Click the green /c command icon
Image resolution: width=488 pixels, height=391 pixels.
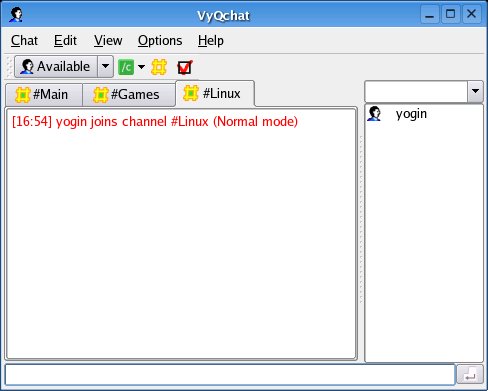click(x=126, y=67)
